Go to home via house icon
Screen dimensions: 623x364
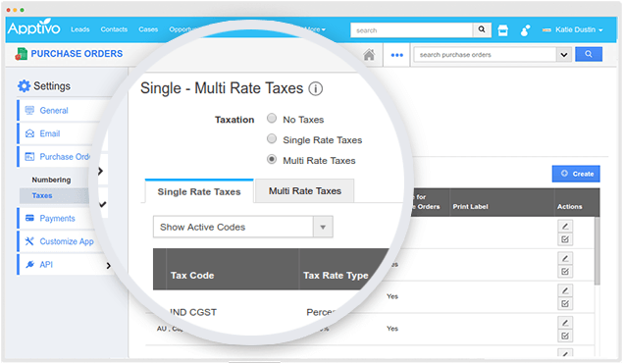369,54
